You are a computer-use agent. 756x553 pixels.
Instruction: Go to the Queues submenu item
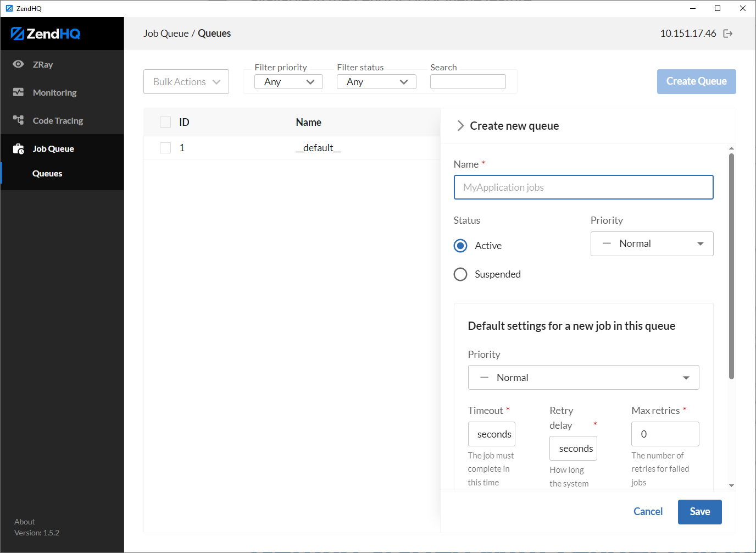click(x=47, y=174)
